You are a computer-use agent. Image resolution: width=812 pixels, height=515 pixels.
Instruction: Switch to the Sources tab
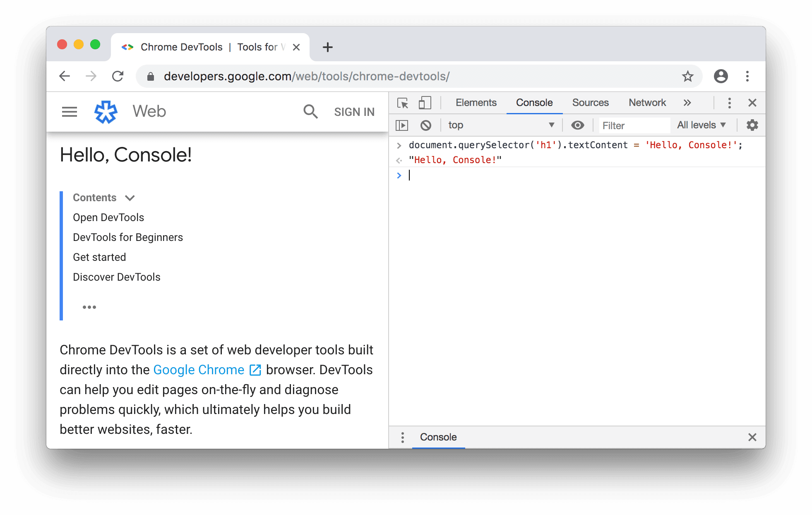(x=589, y=102)
